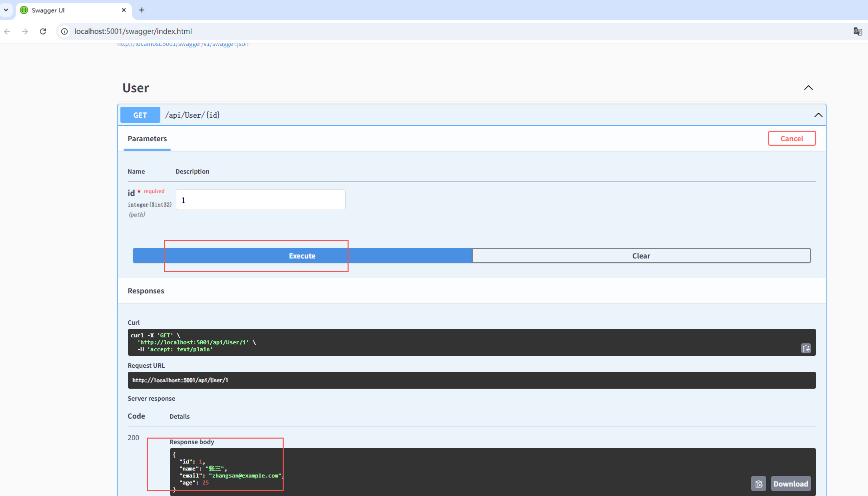Go back in browser history
The image size is (868, 496).
pyautogui.click(x=7, y=31)
